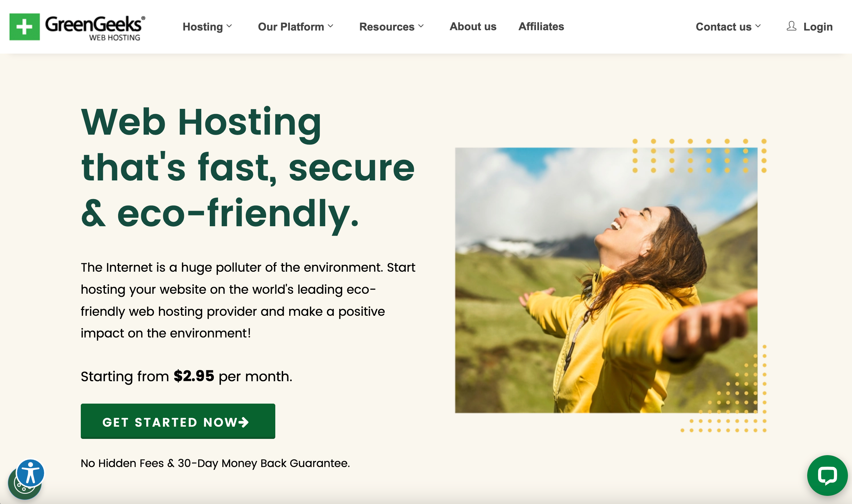Open the Contact us dropdown arrow
The height and width of the screenshot is (504, 852).
tap(760, 26)
